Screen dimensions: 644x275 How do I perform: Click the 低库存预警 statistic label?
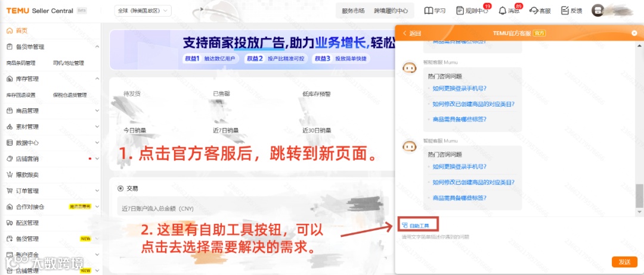(317, 94)
